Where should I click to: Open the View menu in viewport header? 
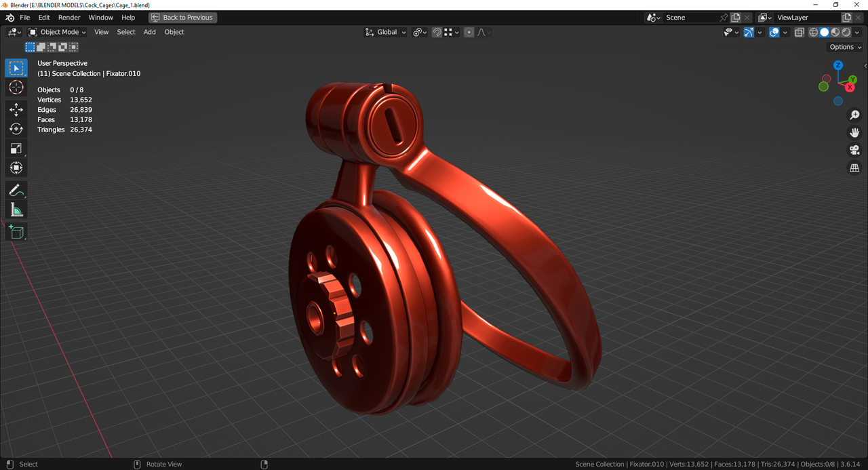click(101, 32)
